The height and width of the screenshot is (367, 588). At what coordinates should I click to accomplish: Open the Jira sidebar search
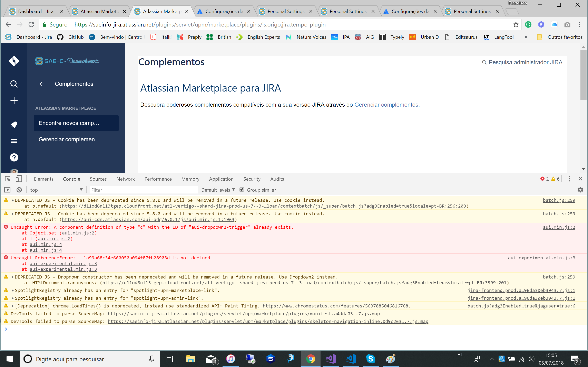click(14, 84)
